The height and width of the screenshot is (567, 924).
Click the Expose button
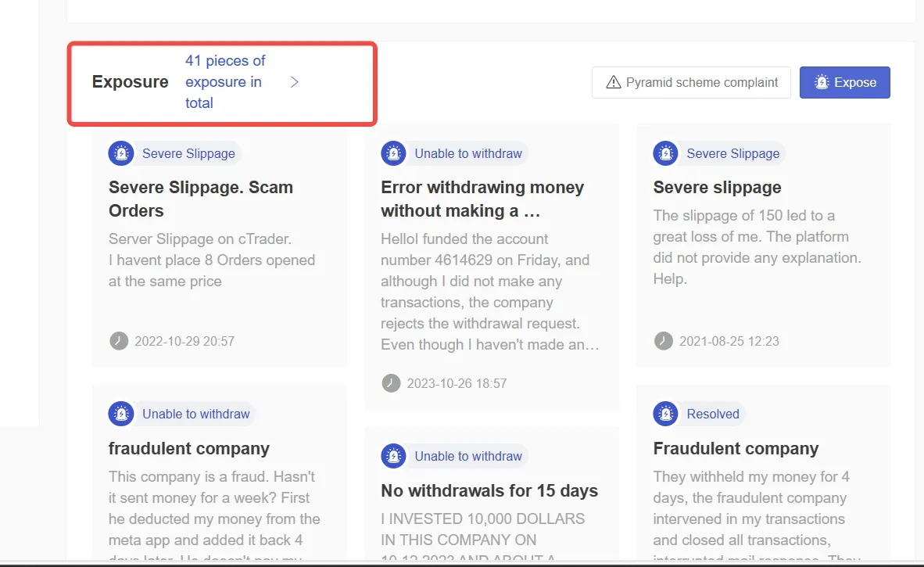click(x=844, y=83)
